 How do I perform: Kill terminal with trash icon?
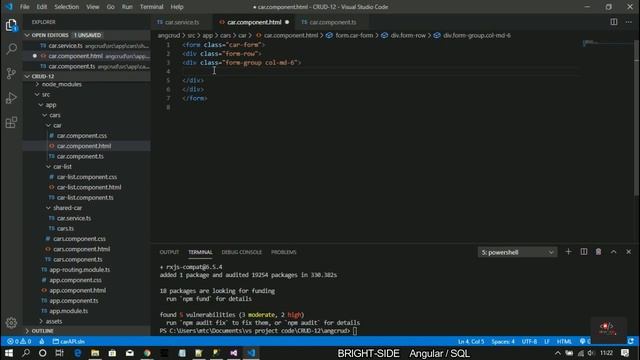[x=598, y=252]
